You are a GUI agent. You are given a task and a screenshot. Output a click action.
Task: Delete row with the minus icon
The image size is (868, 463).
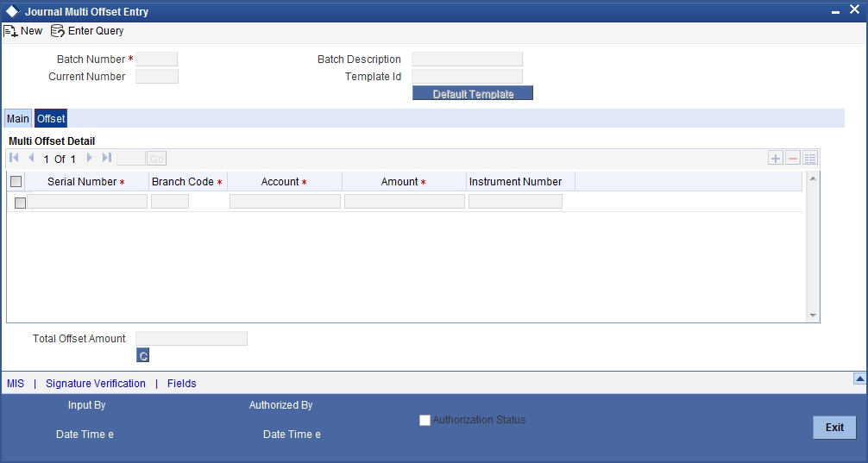793,159
